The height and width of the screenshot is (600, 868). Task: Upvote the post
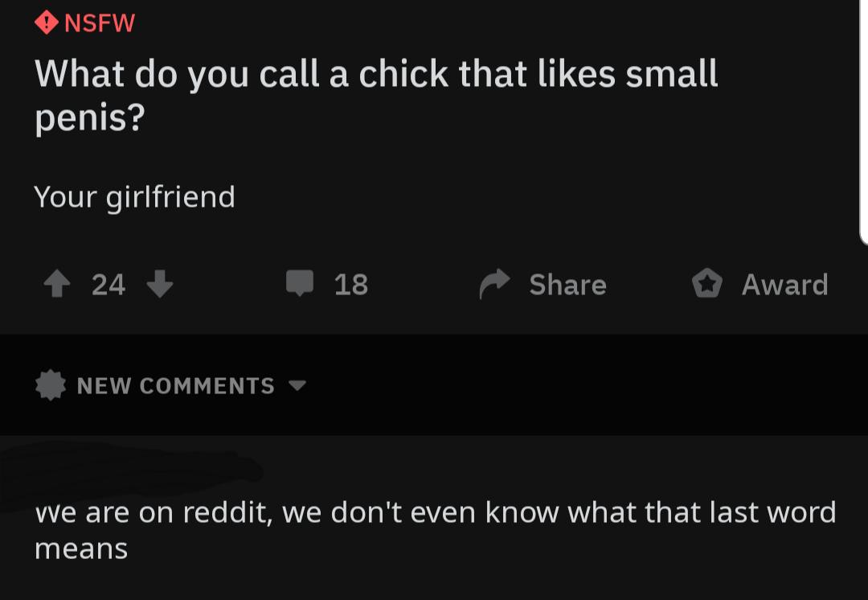[x=58, y=284]
